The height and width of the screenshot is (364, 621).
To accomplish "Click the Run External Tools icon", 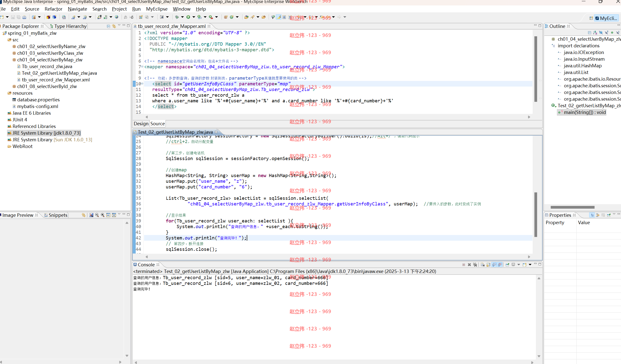I will point(211,17).
